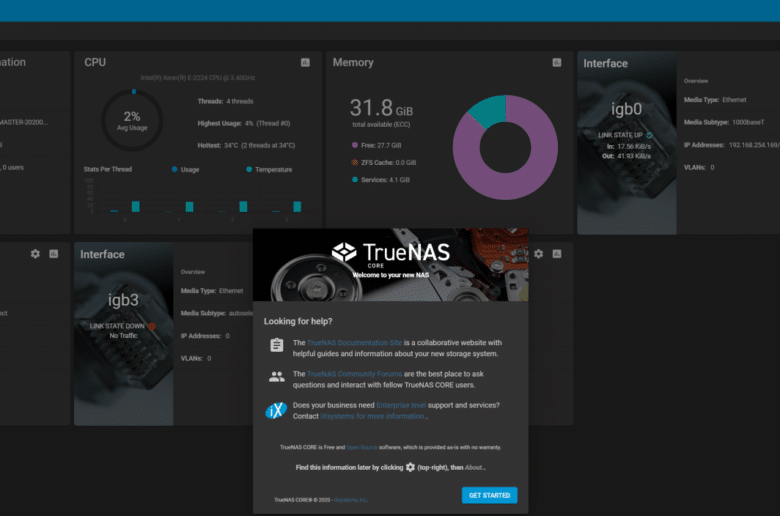Open the TrueNAS Documentation Site link
This screenshot has width=780, height=516.
[x=354, y=342]
